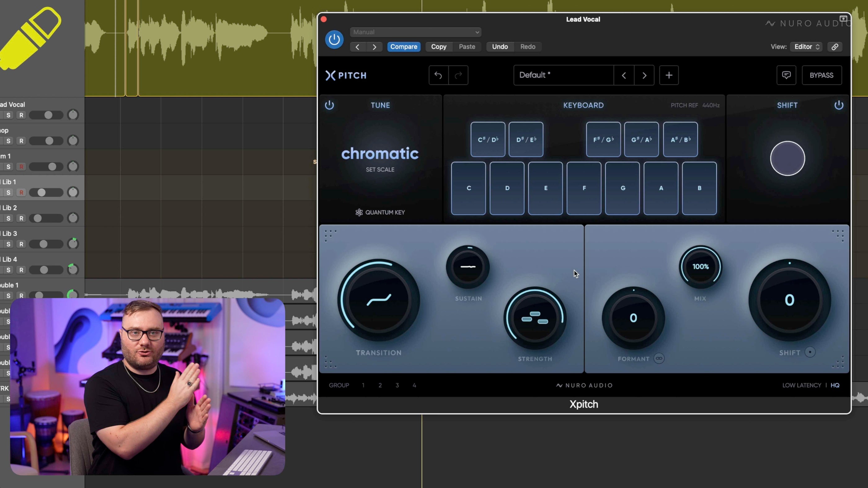The width and height of the screenshot is (868, 488).
Task: Select Group 2 at the bottom
Action: 380,385
